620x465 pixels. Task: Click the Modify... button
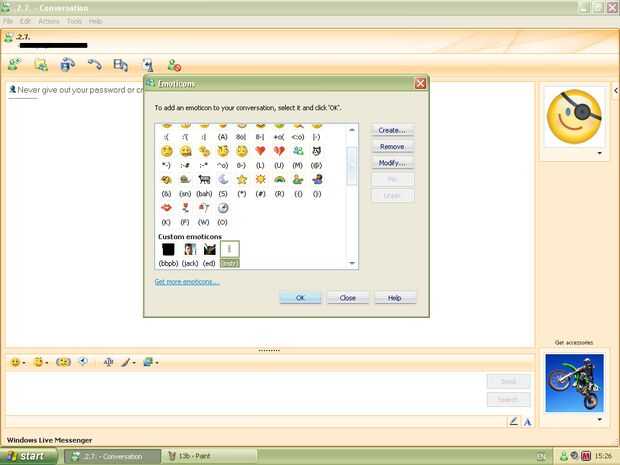(x=392, y=163)
